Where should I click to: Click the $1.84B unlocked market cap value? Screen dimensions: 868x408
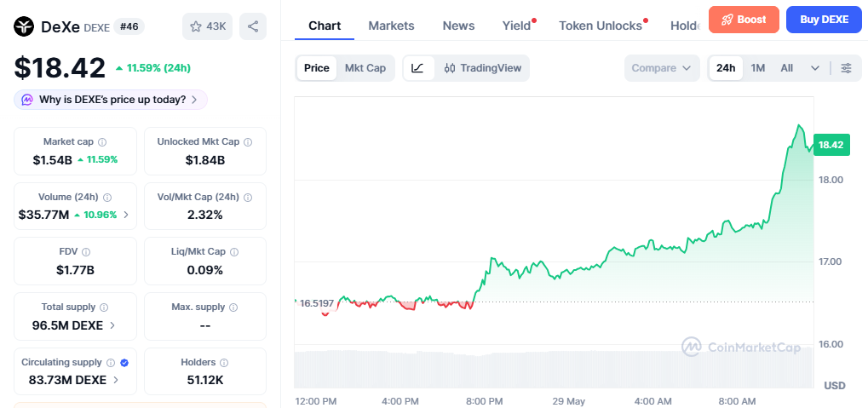point(204,160)
